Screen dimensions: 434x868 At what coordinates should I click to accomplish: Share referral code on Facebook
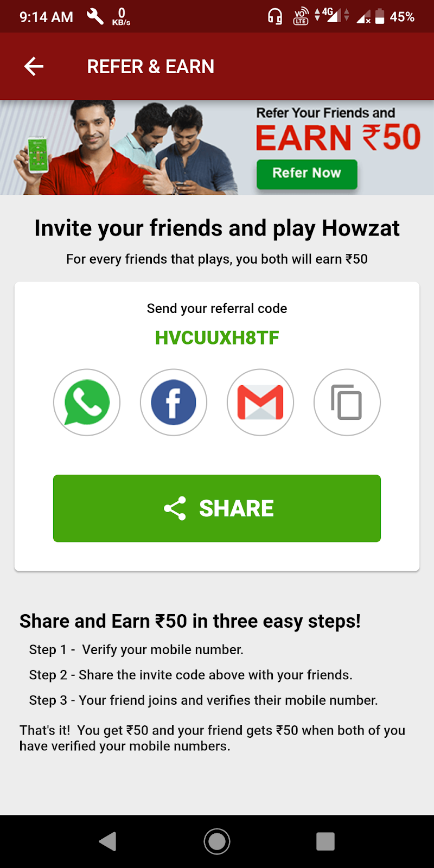pyautogui.click(x=174, y=403)
